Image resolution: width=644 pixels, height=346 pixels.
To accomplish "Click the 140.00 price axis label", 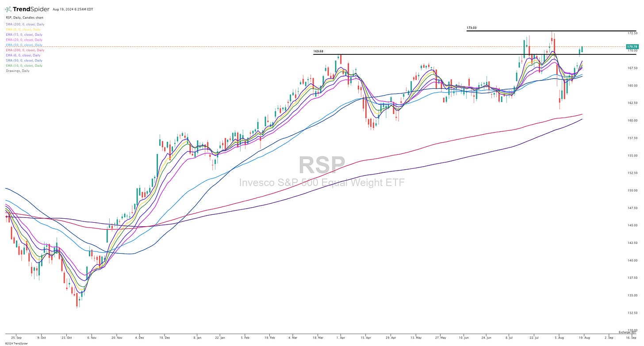I will [x=632, y=260].
